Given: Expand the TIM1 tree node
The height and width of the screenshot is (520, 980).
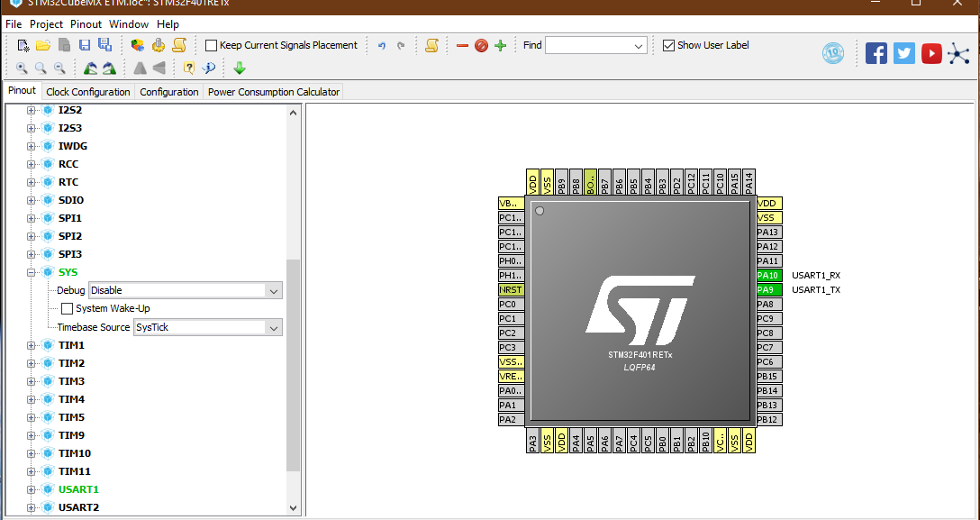Looking at the screenshot, I should click(x=31, y=345).
